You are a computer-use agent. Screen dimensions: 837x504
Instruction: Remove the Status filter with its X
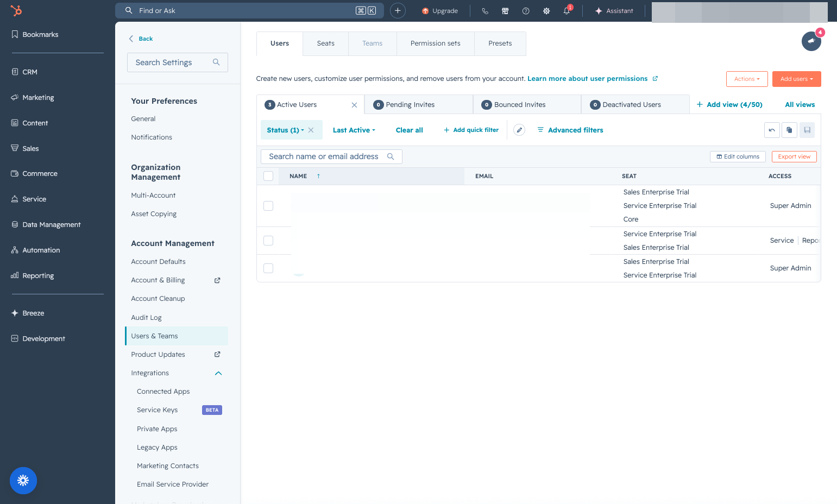(x=311, y=130)
